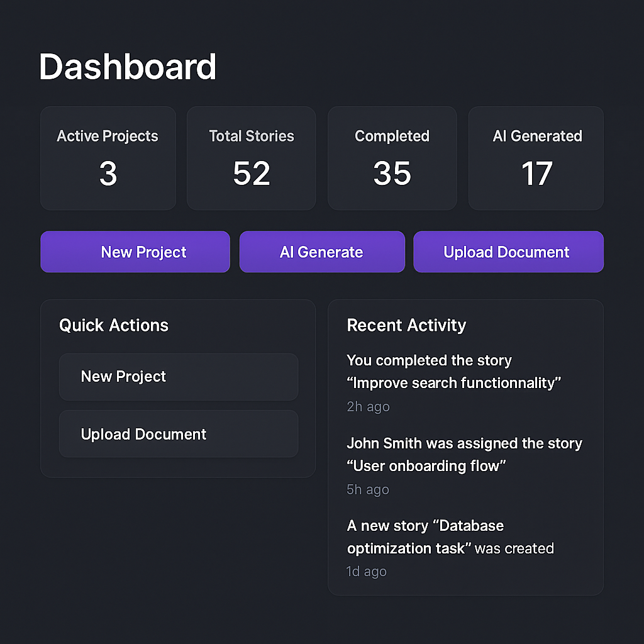This screenshot has width=644, height=644.
Task: Click the New Project purple button
Action: (x=135, y=252)
